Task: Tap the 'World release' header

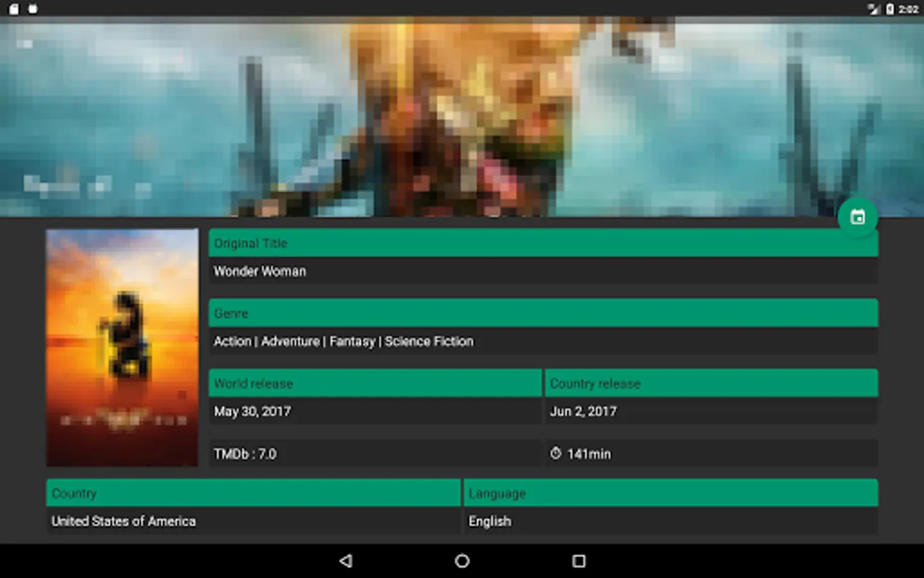Action: coord(375,383)
